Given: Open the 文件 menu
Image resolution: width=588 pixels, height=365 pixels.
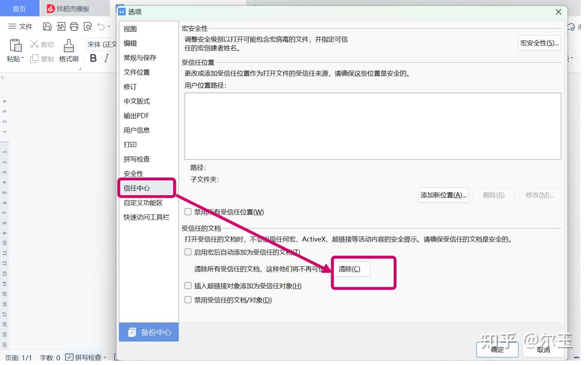Looking at the screenshot, I should click(21, 26).
